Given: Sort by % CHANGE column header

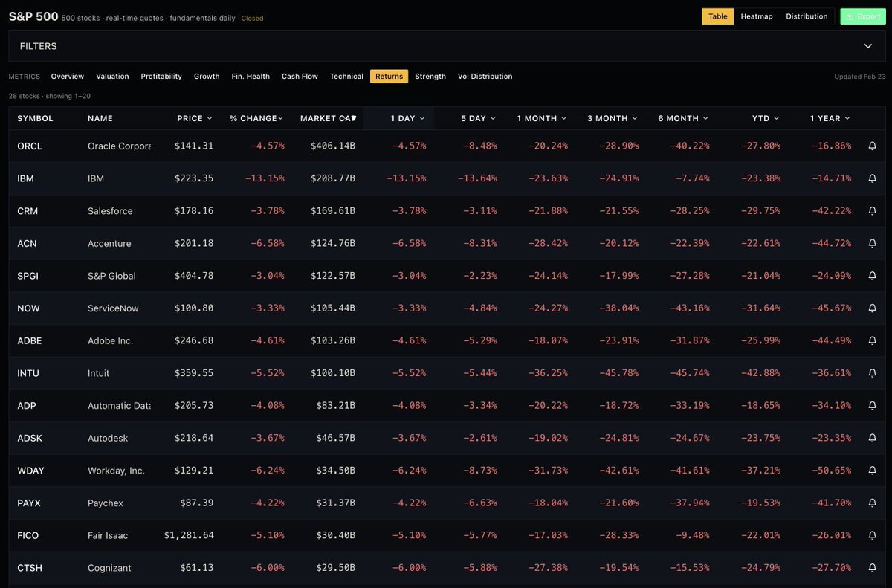Looking at the screenshot, I should (256, 118).
